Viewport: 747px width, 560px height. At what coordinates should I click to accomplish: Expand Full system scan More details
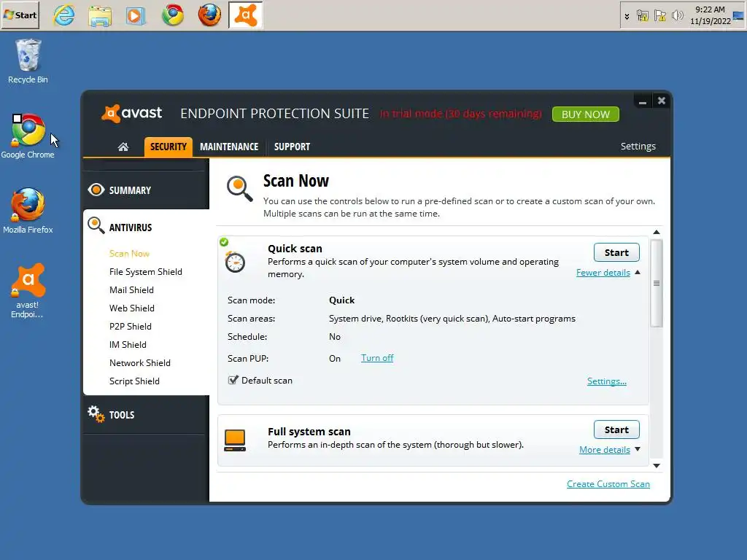(x=605, y=449)
